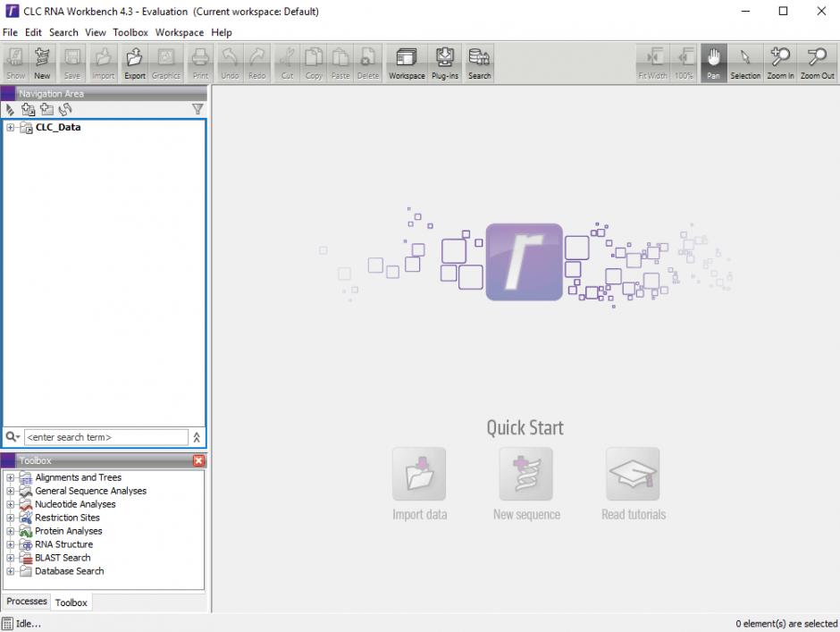Click the Export toolbar icon
The width and height of the screenshot is (840, 632).
(134, 63)
